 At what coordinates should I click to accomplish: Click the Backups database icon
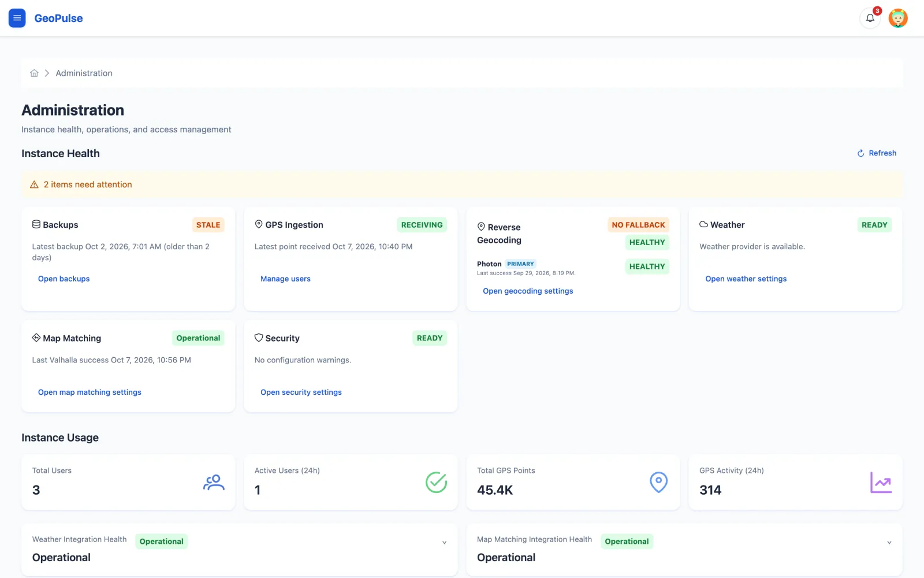tap(36, 224)
